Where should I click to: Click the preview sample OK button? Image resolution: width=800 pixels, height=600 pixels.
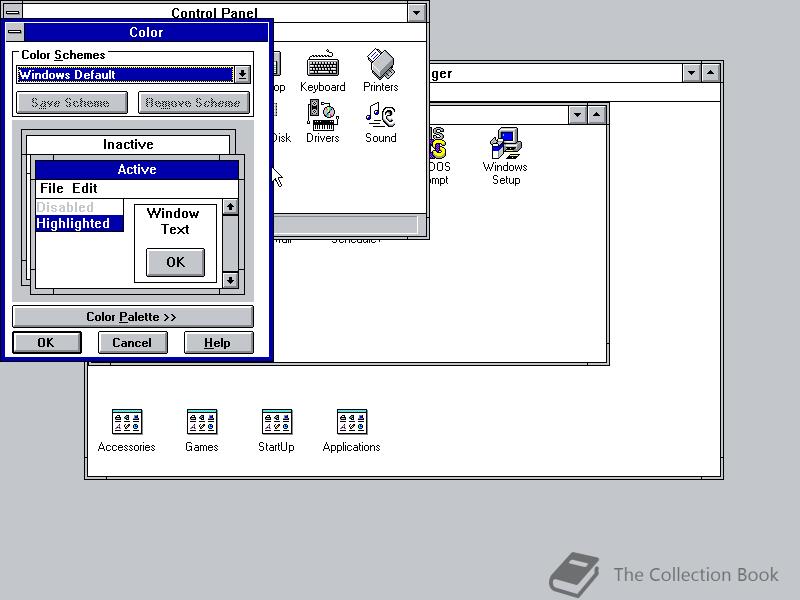pos(175,262)
